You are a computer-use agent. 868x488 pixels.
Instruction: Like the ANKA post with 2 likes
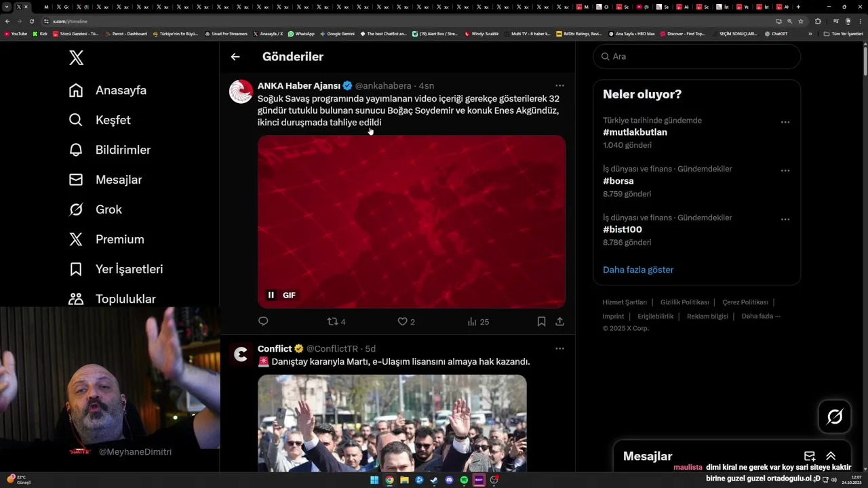click(406, 321)
